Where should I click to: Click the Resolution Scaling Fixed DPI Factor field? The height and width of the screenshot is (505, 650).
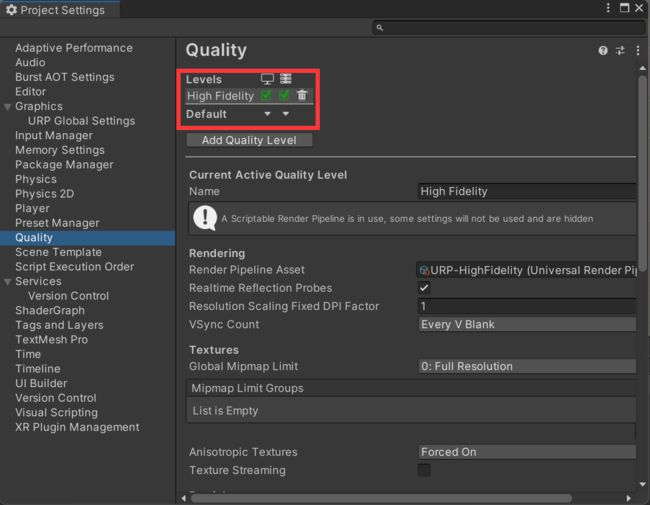click(x=527, y=306)
